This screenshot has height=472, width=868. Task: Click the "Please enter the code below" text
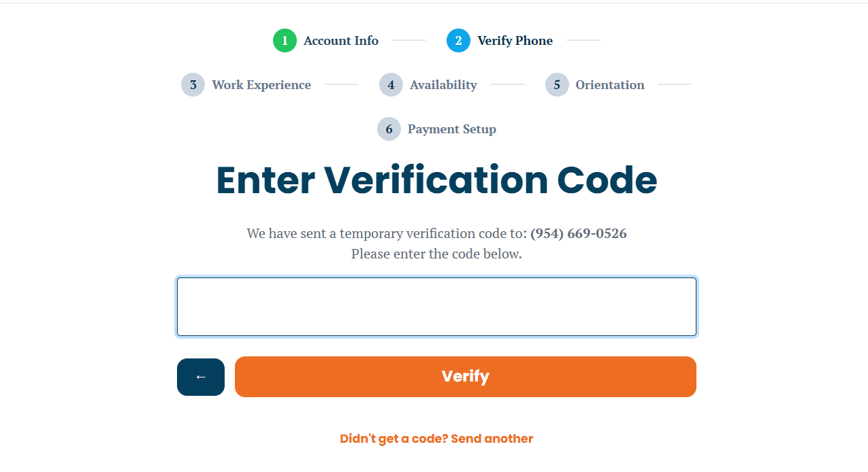coord(436,254)
